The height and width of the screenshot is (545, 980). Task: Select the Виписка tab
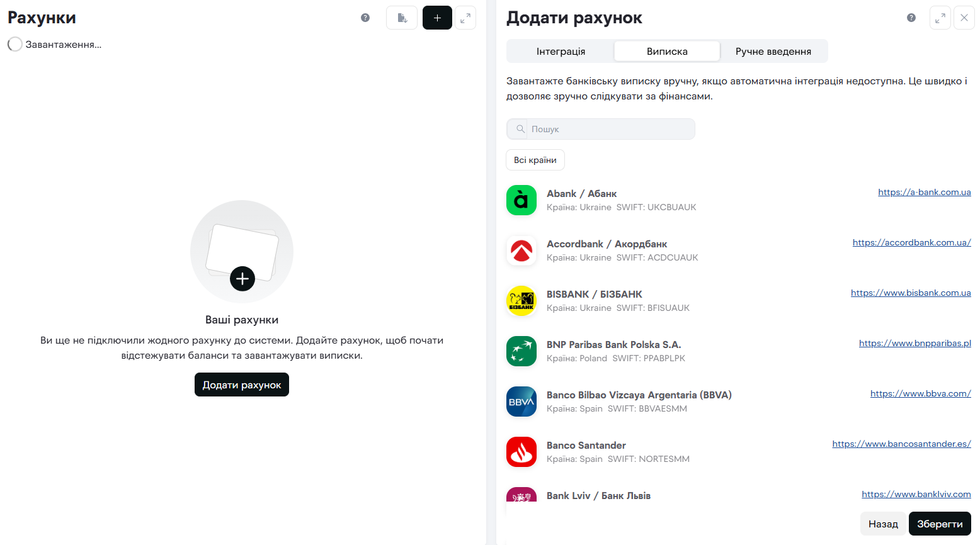(x=667, y=52)
